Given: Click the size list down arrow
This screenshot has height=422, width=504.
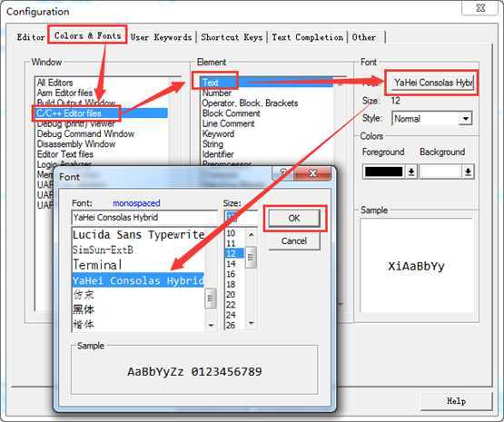Looking at the screenshot, I should [x=251, y=323].
